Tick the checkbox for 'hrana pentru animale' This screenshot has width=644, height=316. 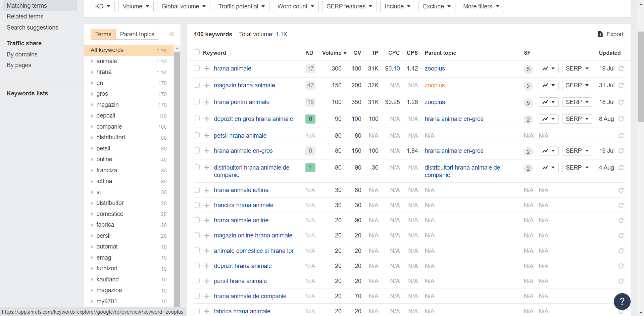[x=197, y=102]
